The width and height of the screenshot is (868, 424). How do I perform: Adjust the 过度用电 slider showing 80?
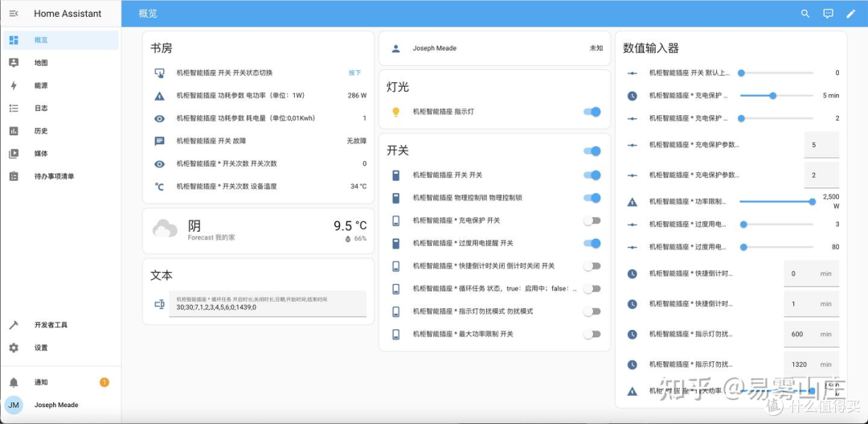point(776,247)
